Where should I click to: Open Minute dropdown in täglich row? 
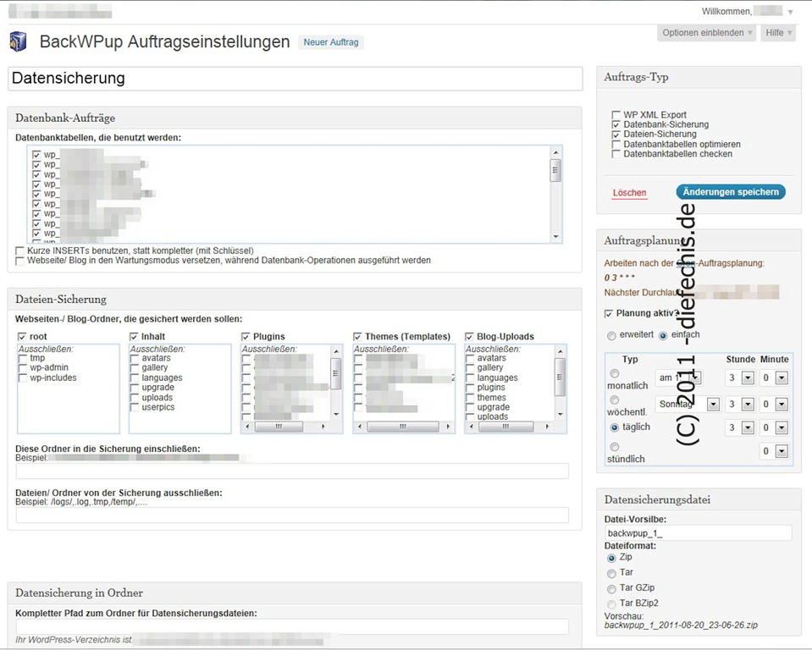pos(774,427)
